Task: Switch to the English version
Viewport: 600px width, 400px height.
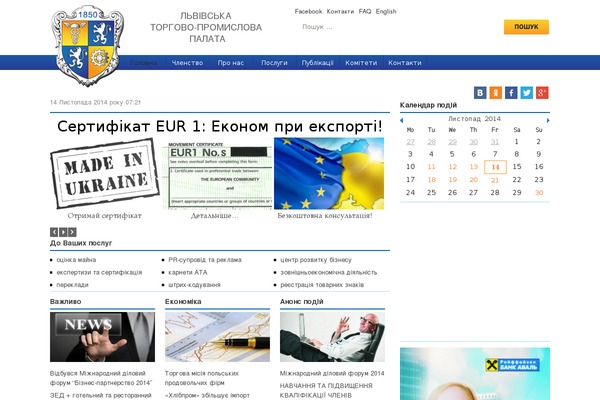Action: point(386,11)
